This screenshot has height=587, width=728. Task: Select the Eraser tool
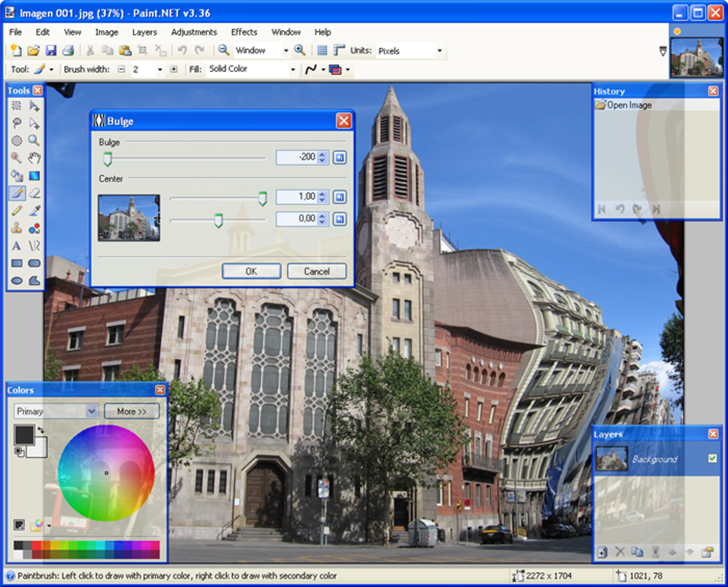pyautogui.click(x=34, y=193)
